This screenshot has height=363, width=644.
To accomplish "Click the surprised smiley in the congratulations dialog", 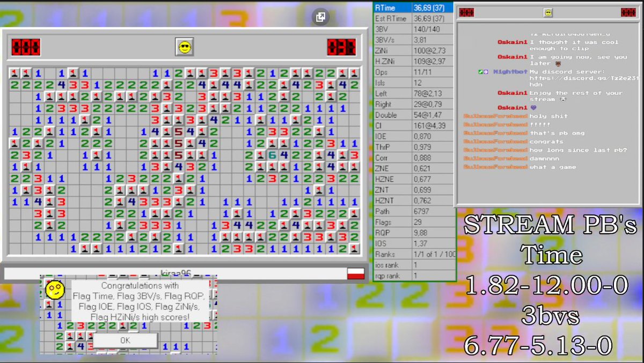I will click(55, 290).
